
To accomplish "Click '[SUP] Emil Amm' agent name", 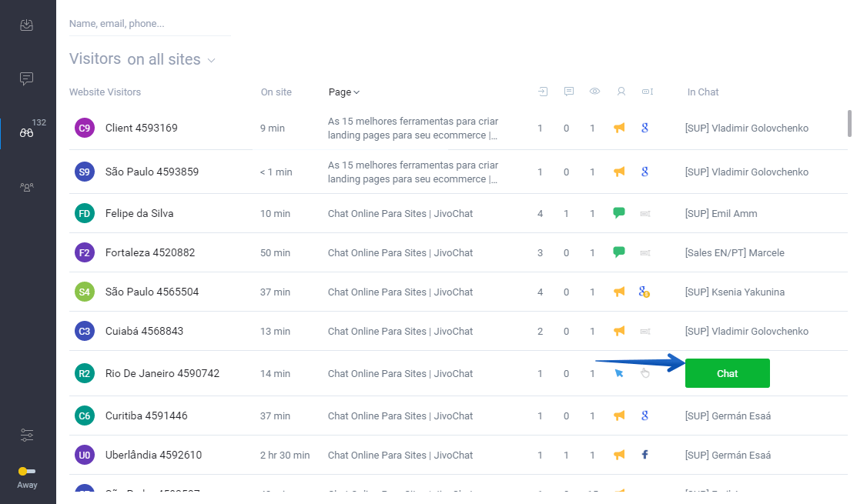I will (x=721, y=213).
